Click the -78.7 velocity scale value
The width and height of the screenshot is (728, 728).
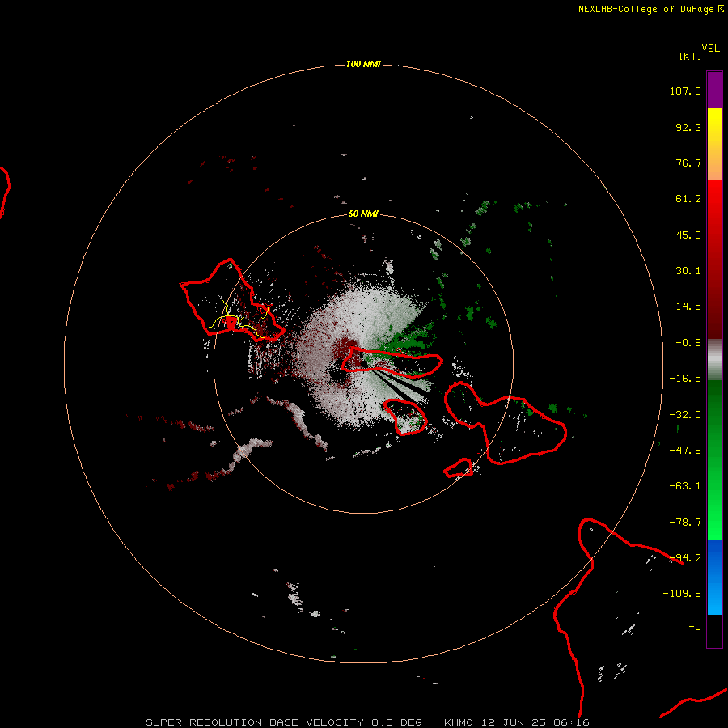point(685,523)
